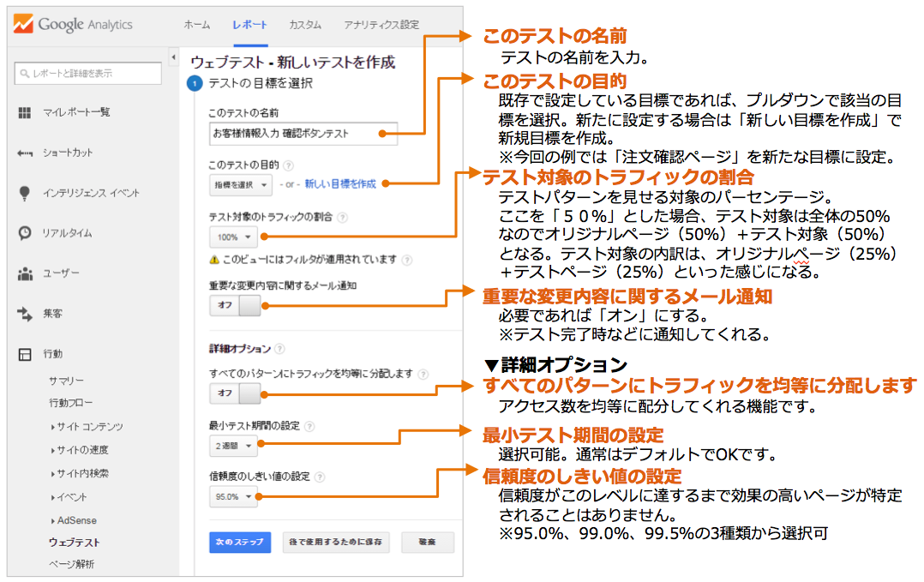The width and height of the screenshot is (924, 582).
Task: Click 破棄 button
Action: point(428,543)
